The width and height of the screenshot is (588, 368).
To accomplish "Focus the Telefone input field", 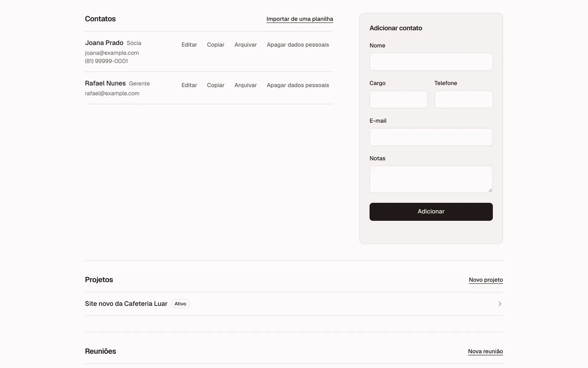I will [x=463, y=99].
